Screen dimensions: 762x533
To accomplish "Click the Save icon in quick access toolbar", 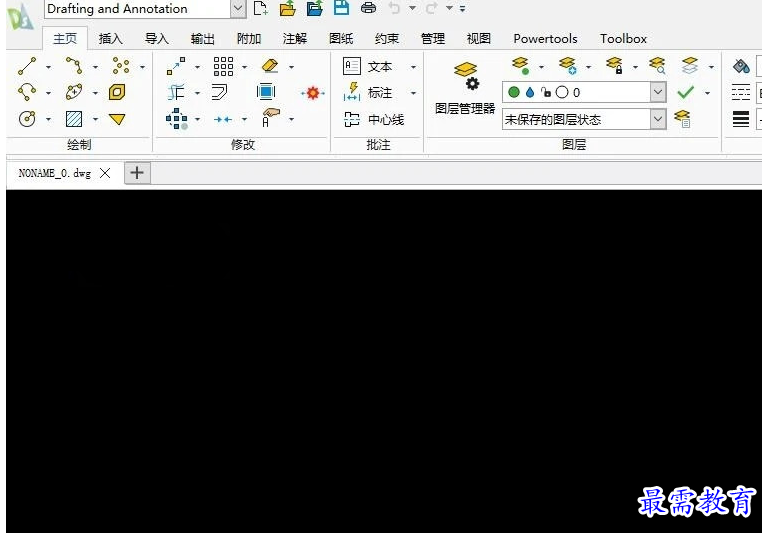I will pos(341,8).
